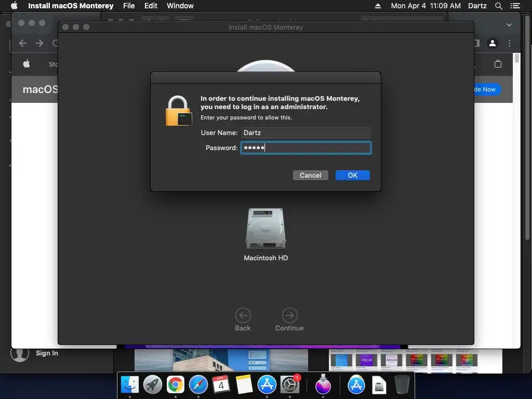Open Notes from the Dock
The width and height of the screenshot is (532, 399).
(x=244, y=385)
